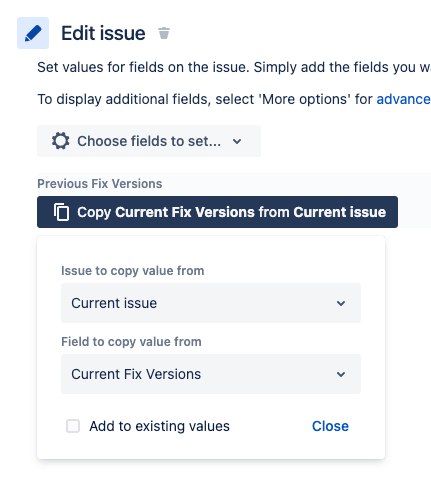Click the Issue to copy value from label
The image size is (431, 479).
coord(133,271)
